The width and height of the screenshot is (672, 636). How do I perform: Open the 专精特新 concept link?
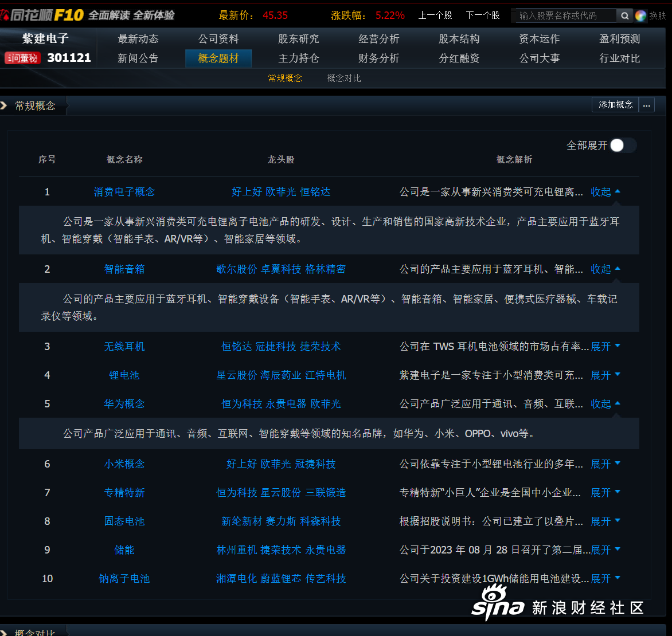124,493
